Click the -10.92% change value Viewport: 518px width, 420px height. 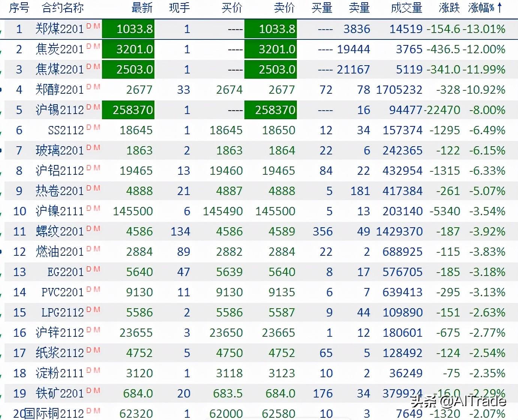click(484, 90)
